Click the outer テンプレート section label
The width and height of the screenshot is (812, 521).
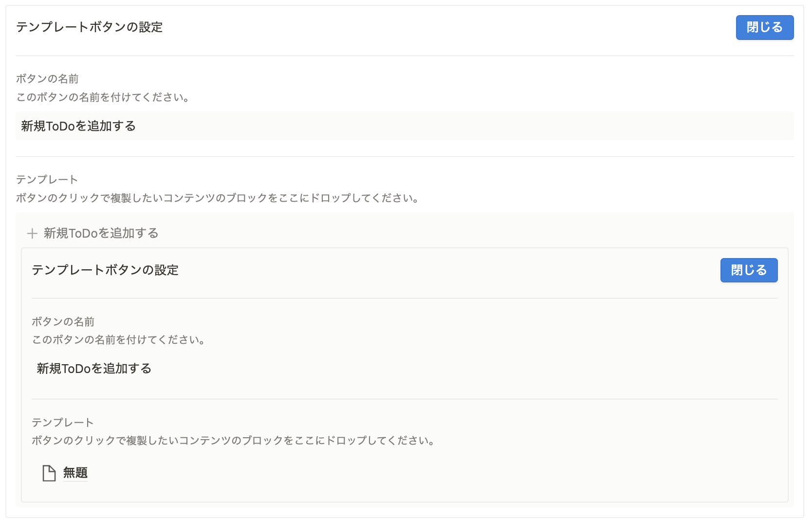[47, 180]
